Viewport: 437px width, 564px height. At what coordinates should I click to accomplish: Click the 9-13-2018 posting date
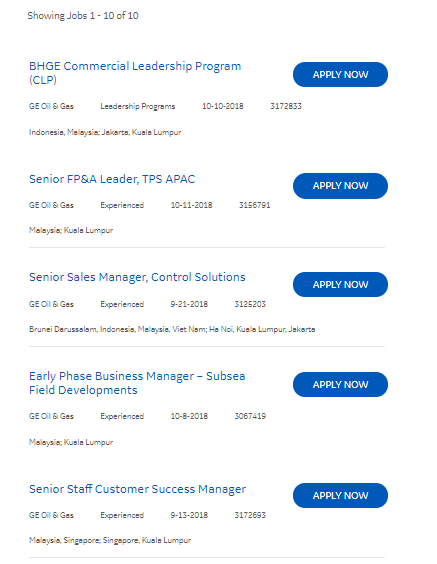pyautogui.click(x=189, y=515)
